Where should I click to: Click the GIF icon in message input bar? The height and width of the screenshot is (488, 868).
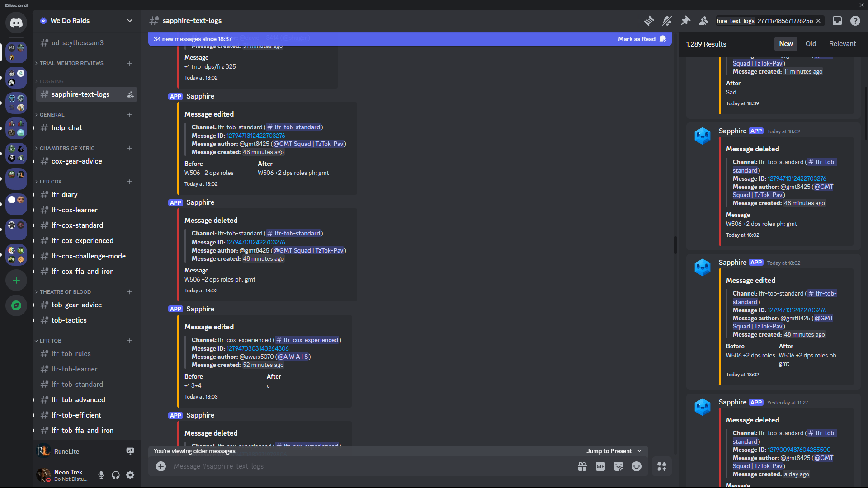pos(600,466)
